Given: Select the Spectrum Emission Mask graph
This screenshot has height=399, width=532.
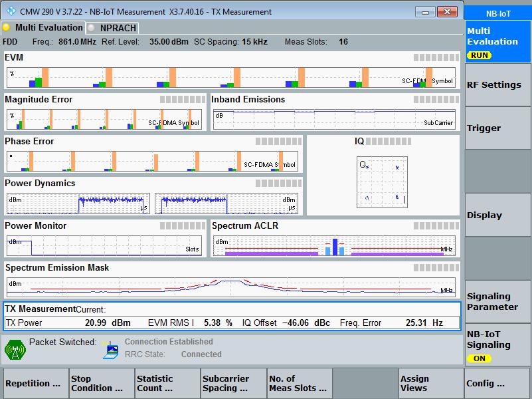Looking at the screenshot, I should click(231, 287).
